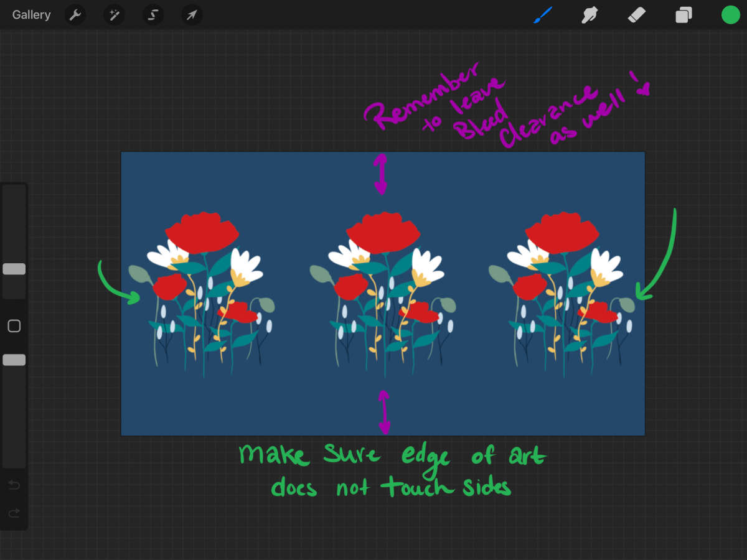Open the Adjustments magic wand menu
Screen dimensions: 747x560
(x=114, y=15)
